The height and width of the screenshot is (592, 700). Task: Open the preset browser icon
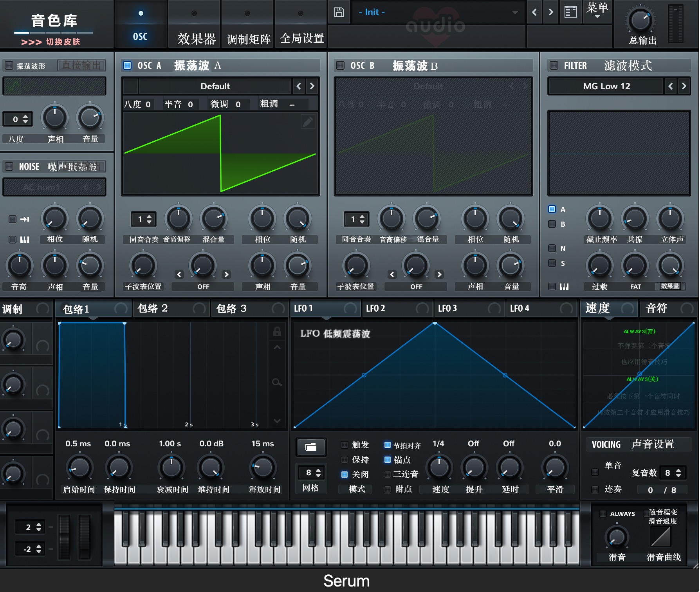click(570, 12)
